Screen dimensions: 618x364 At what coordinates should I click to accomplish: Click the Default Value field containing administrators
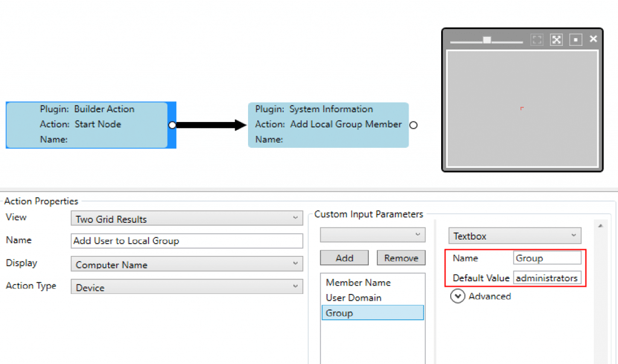(547, 278)
